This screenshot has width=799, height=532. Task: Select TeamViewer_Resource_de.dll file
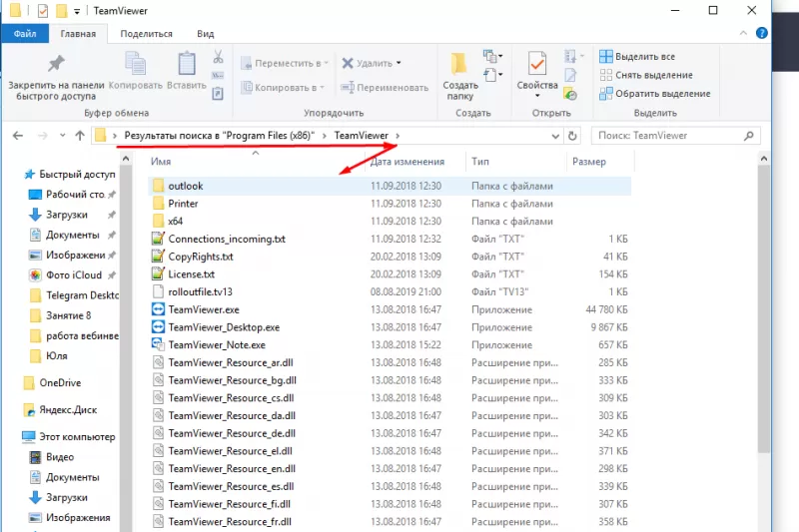[x=390, y=433]
